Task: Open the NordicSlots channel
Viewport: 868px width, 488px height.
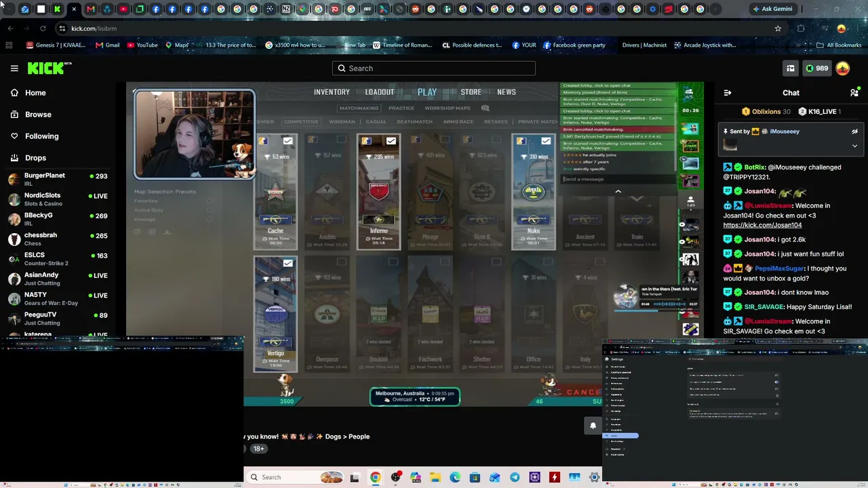Action: [58, 199]
